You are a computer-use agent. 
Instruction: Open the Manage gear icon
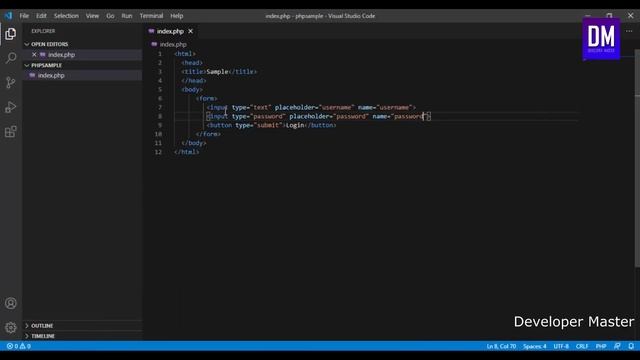pos(11,327)
